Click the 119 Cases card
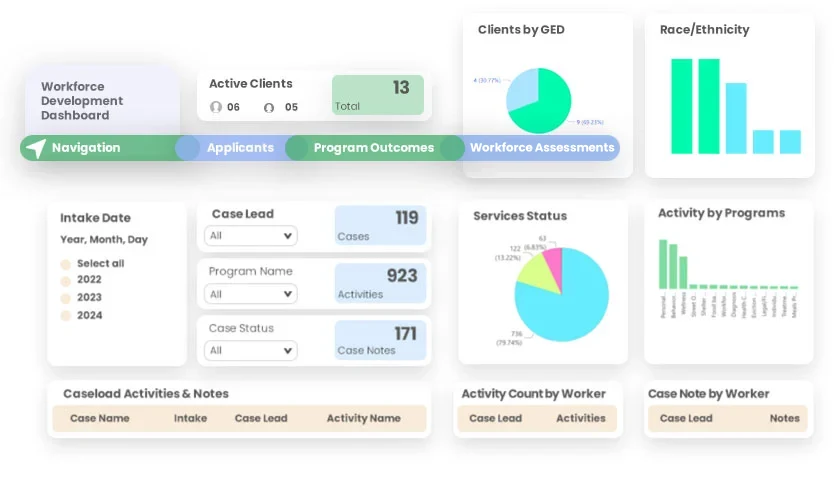 380,226
